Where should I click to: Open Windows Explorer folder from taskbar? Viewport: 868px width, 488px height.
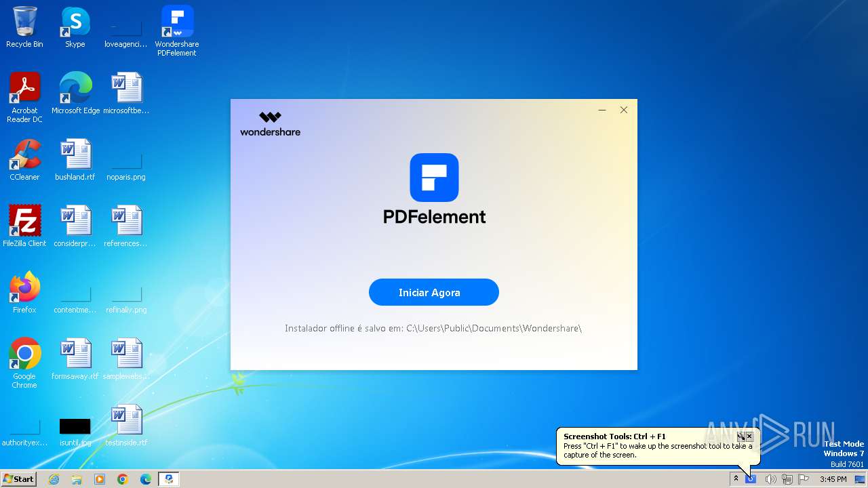pos(77,479)
